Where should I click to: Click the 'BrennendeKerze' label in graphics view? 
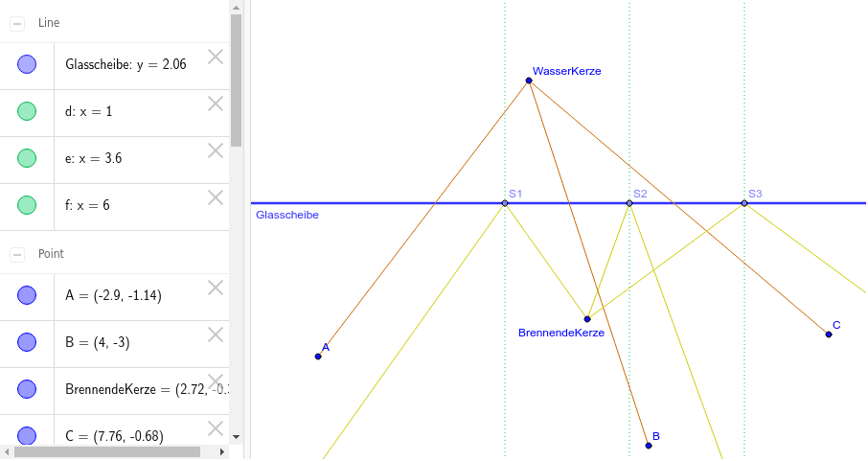pyautogui.click(x=561, y=333)
